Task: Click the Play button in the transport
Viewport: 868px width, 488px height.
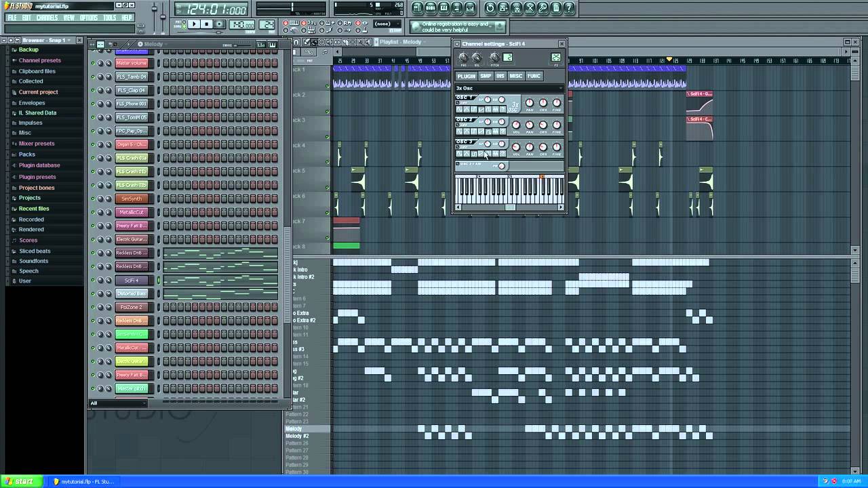Action: coord(194,24)
